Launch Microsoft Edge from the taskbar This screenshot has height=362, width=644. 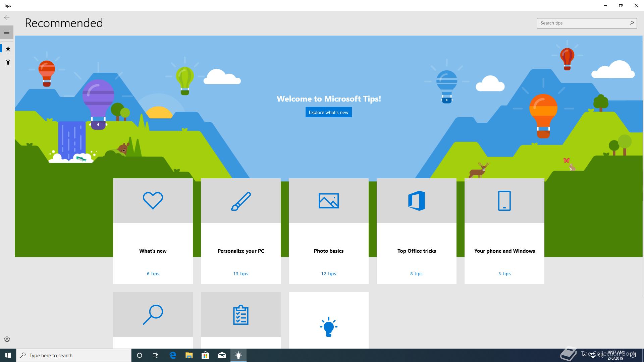tap(173, 355)
